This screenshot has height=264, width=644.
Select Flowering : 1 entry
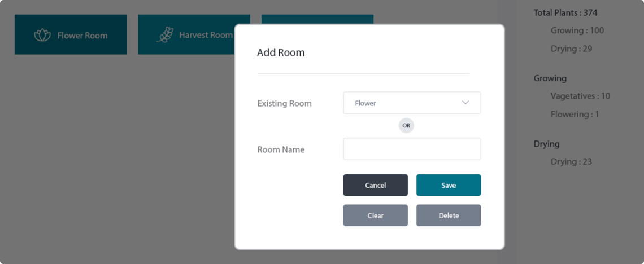point(575,114)
